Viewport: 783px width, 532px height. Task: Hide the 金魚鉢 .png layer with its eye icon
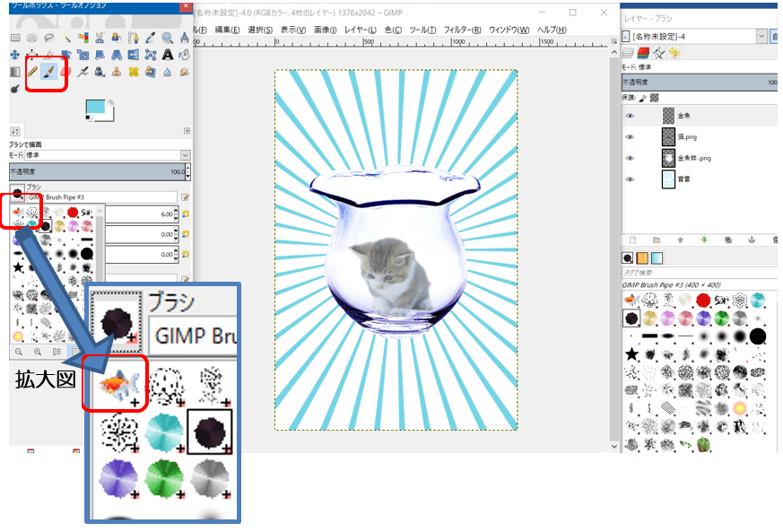point(630,158)
